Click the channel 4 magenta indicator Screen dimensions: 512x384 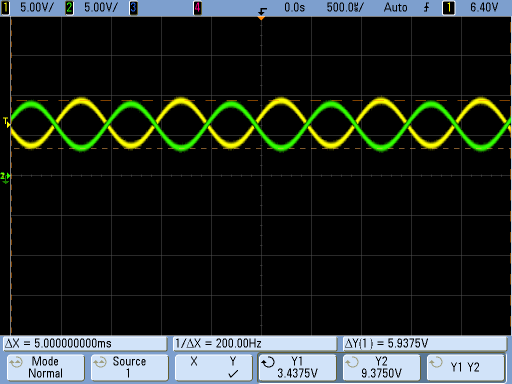coord(197,8)
